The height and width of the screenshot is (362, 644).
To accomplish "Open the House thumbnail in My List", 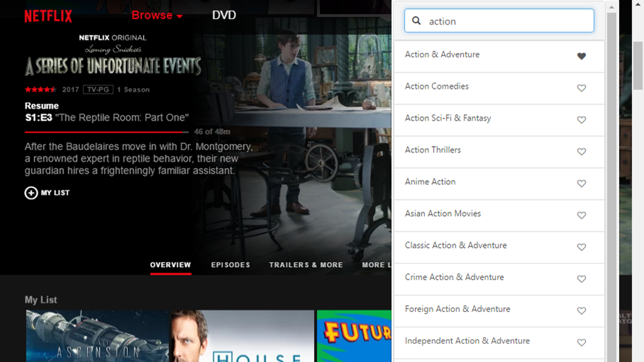I will click(243, 336).
